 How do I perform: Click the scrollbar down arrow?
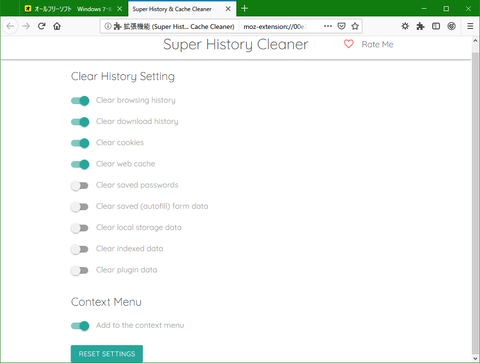point(475,359)
